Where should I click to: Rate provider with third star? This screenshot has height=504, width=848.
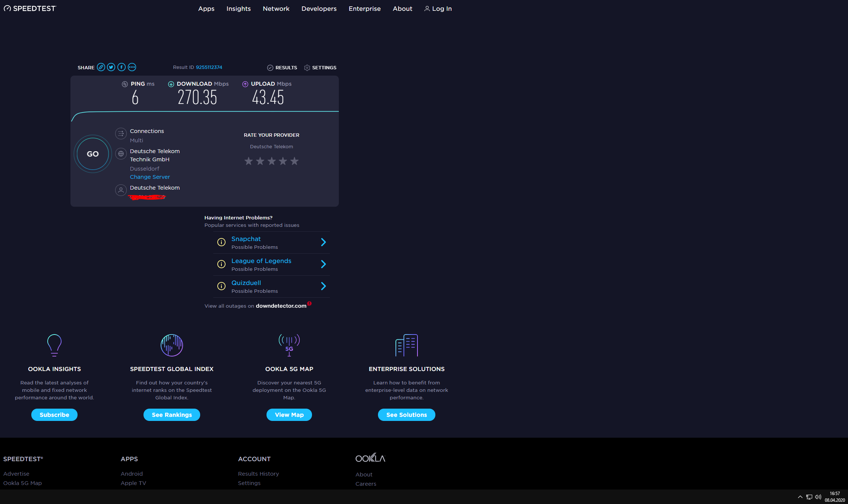point(272,161)
